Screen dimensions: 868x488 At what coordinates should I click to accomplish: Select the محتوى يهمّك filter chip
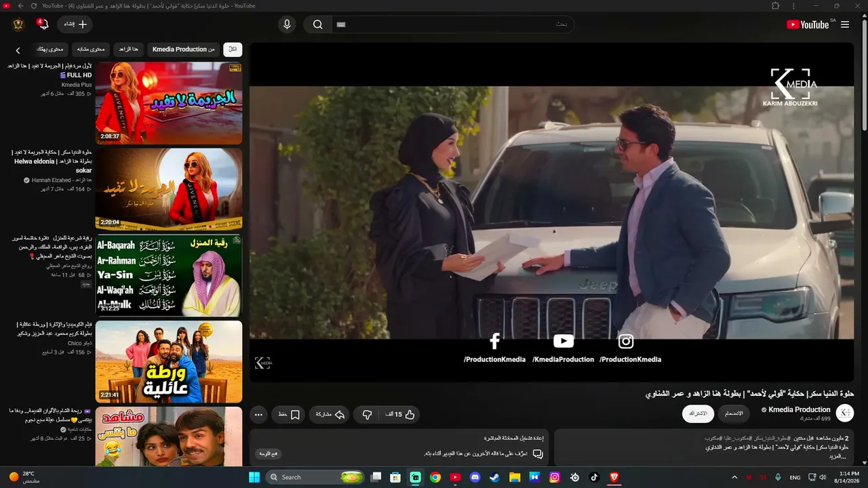click(x=50, y=49)
